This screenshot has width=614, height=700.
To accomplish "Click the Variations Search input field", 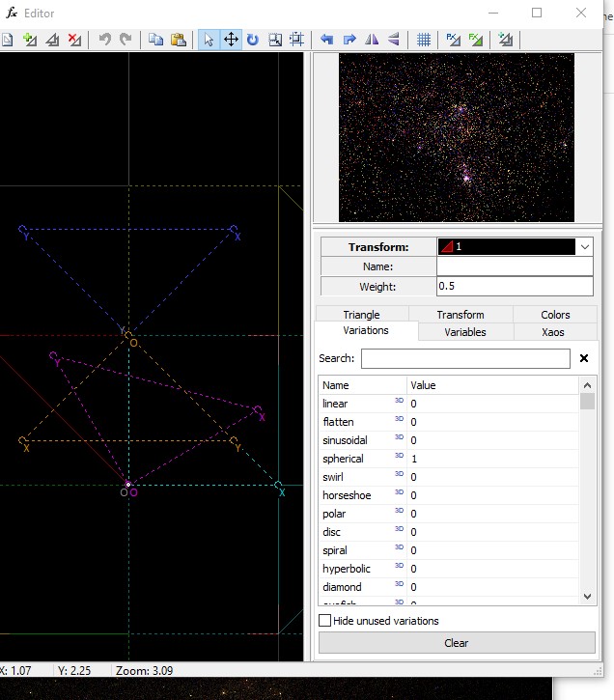I will pyautogui.click(x=465, y=358).
